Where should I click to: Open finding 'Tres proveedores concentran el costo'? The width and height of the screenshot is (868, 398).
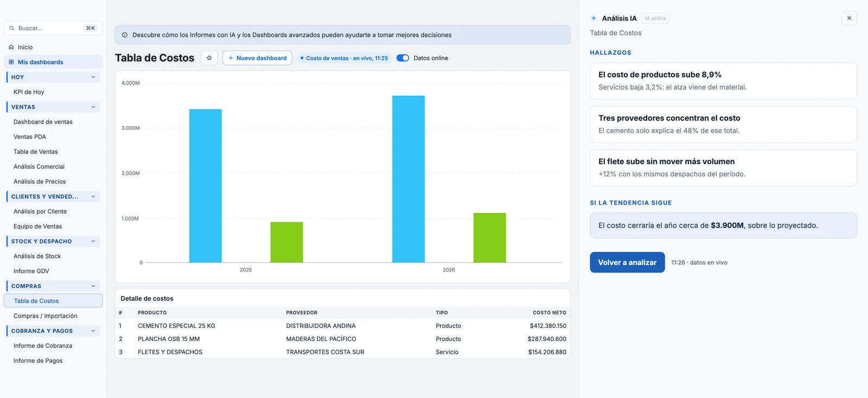[x=723, y=124]
